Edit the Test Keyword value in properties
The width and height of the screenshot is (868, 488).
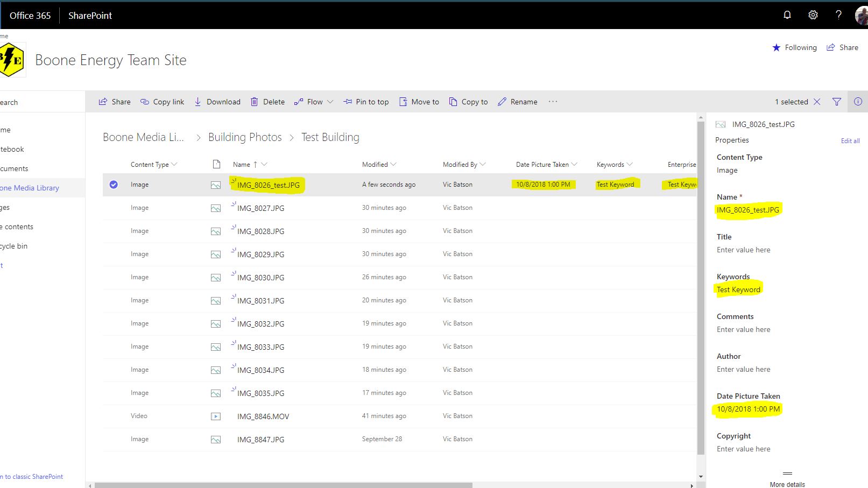click(x=738, y=289)
